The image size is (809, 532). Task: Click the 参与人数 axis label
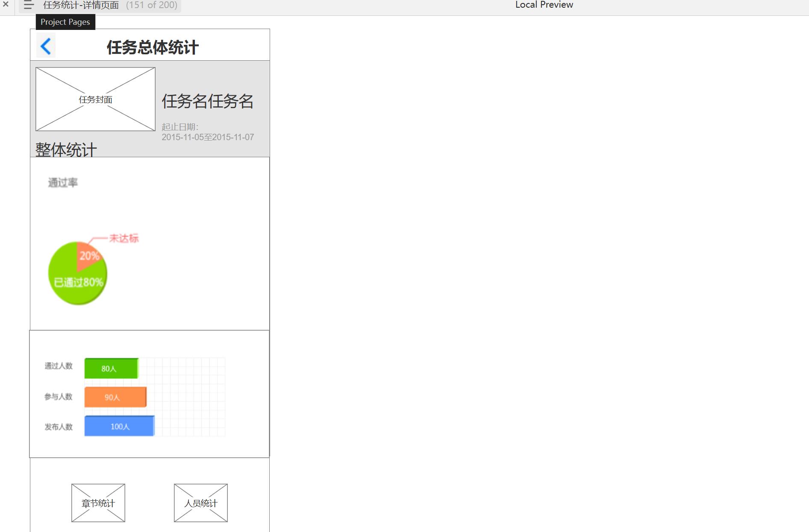tap(59, 397)
